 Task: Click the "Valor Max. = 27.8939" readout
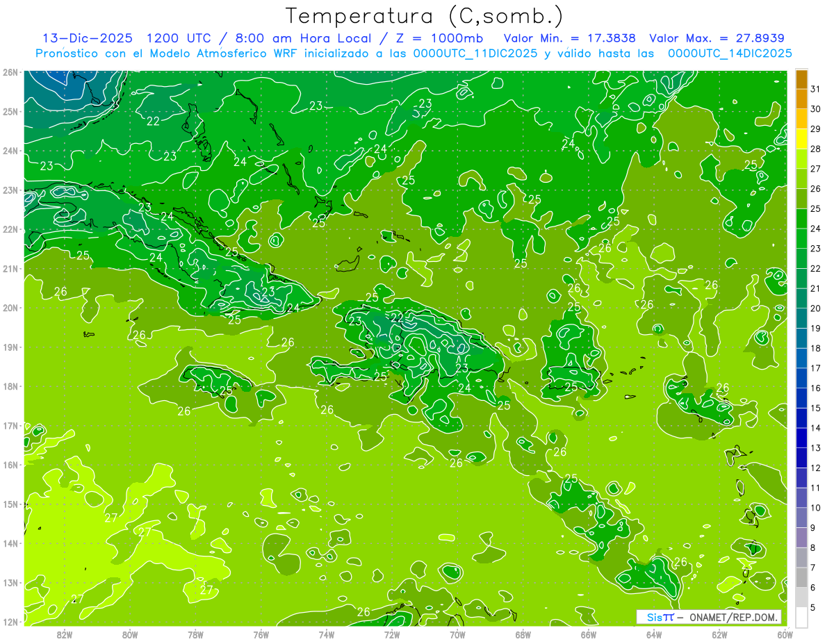coord(717,38)
